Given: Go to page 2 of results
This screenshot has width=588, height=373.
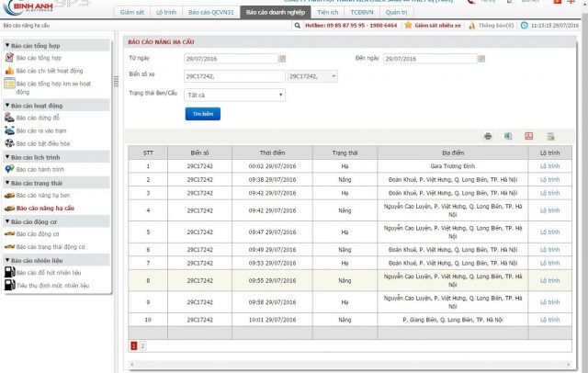Looking at the screenshot, I should point(142,345).
